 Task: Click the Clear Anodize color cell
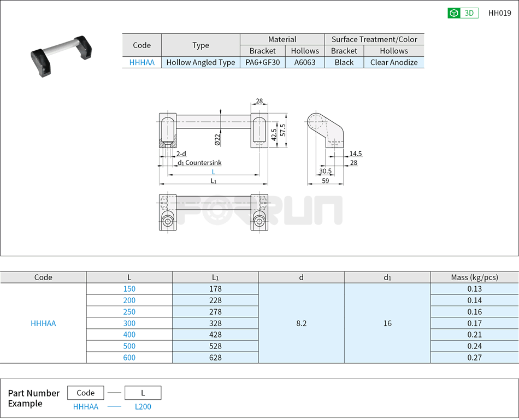(394, 62)
